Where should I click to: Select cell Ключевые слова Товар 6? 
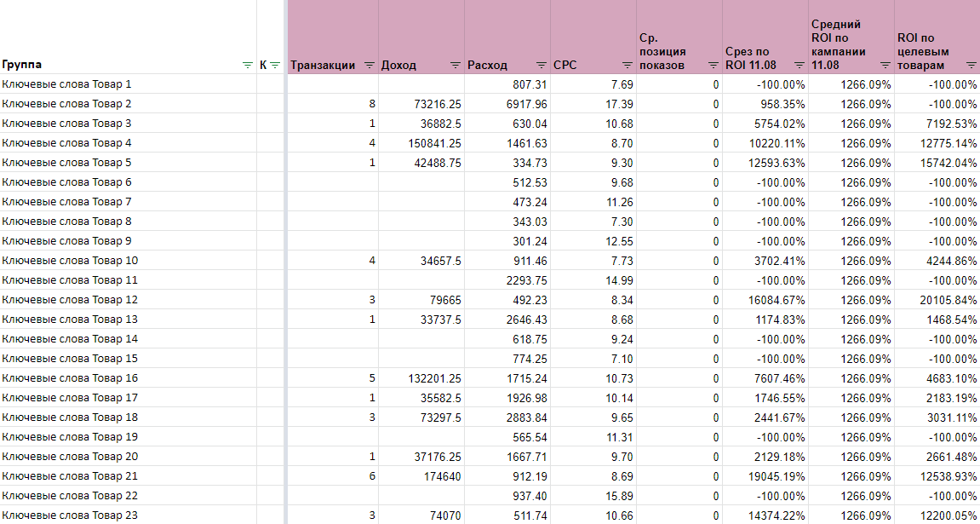[x=128, y=182]
